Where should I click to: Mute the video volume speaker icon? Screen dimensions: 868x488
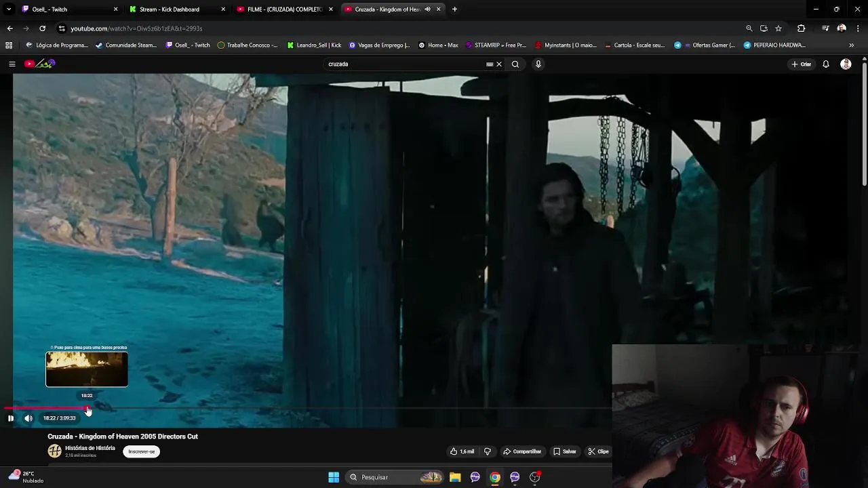[28, 418]
